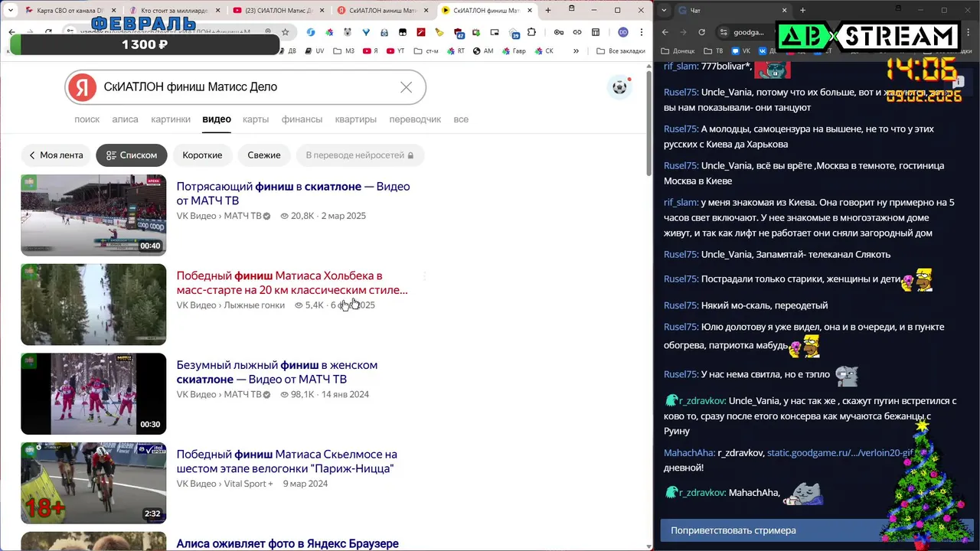Play the 00:30 women's skiathlon thumbnail
This screenshot has height=551, width=980.
click(93, 393)
